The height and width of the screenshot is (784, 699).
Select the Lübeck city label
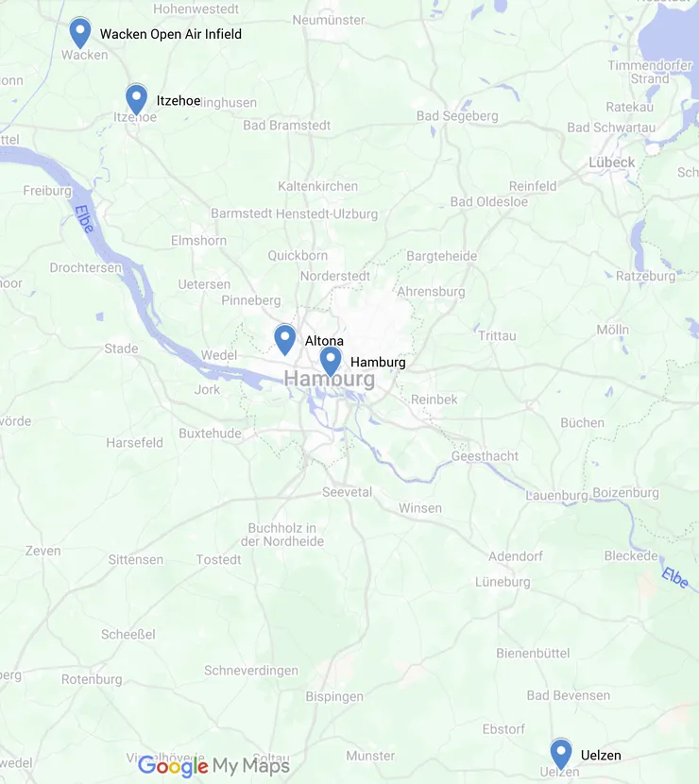click(611, 162)
